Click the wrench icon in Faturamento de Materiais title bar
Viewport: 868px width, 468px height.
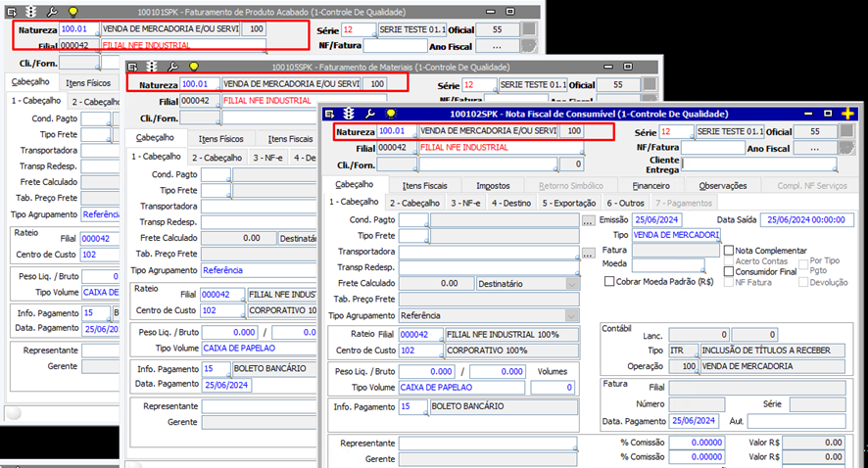pos(171,67)
